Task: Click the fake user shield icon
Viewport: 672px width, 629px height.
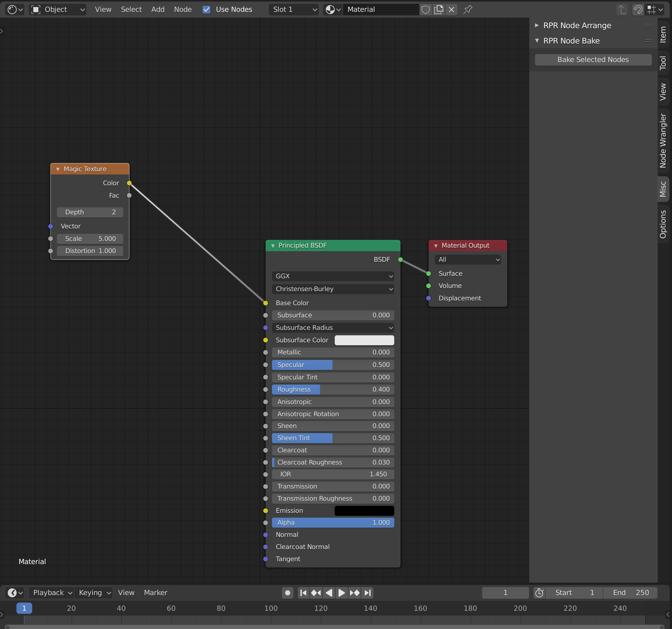Action: tap(426, 10)
